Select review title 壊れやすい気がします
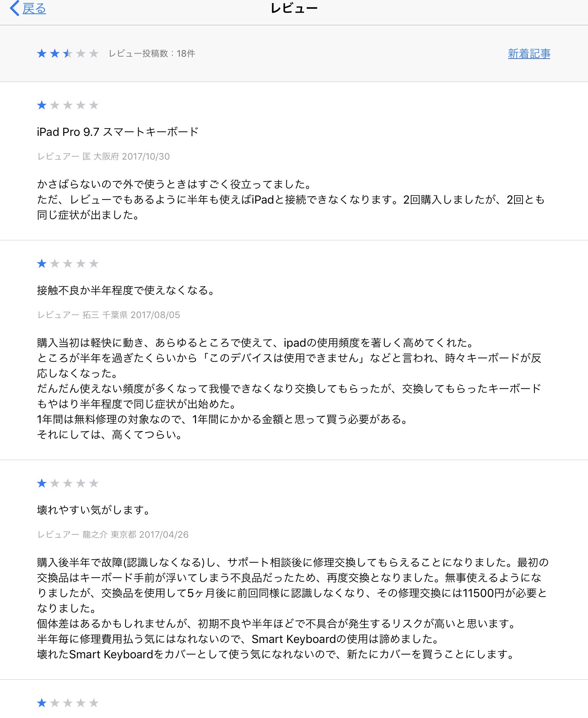The width and height of the screenshot is (588, 718). coord(94,510)
